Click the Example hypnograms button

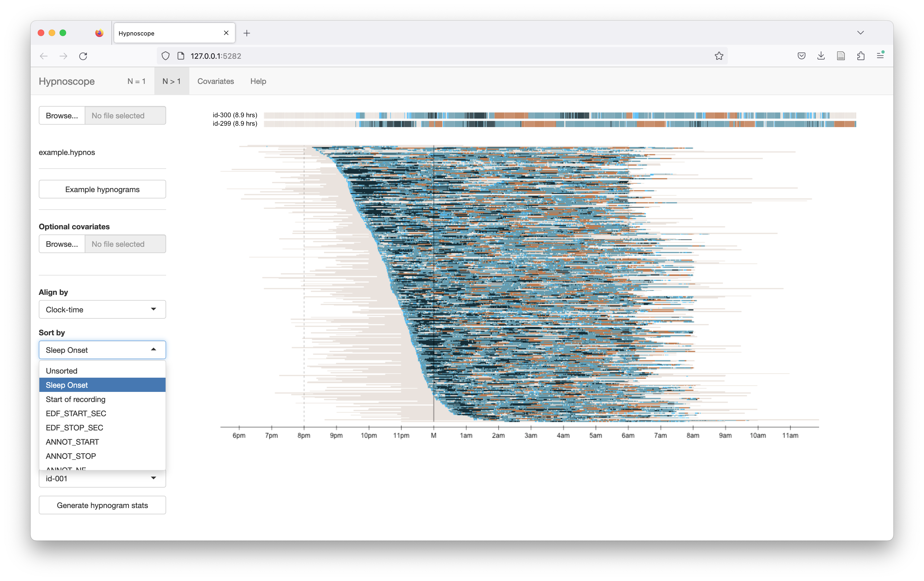pyautogui.click(x=102, y=189)
